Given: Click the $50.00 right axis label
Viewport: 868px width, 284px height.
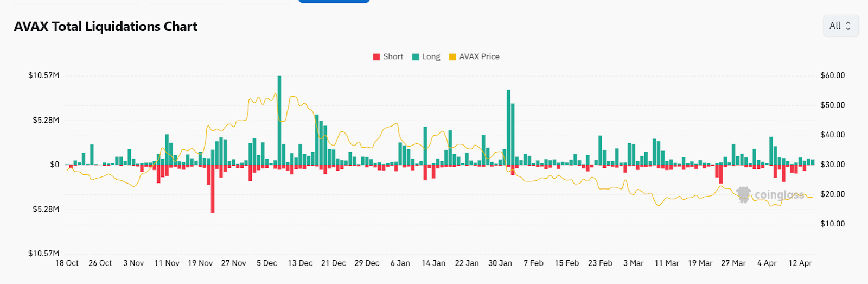Looking at the screenshot, I should 833,105.
